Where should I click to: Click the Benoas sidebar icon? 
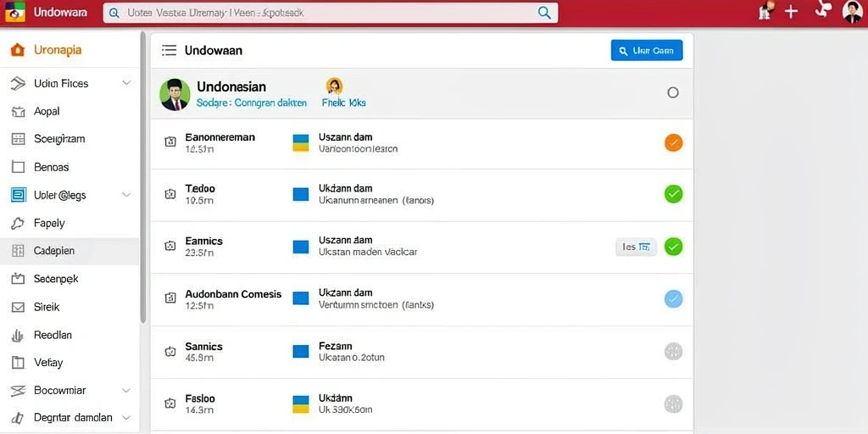click(x=19, y=167)
